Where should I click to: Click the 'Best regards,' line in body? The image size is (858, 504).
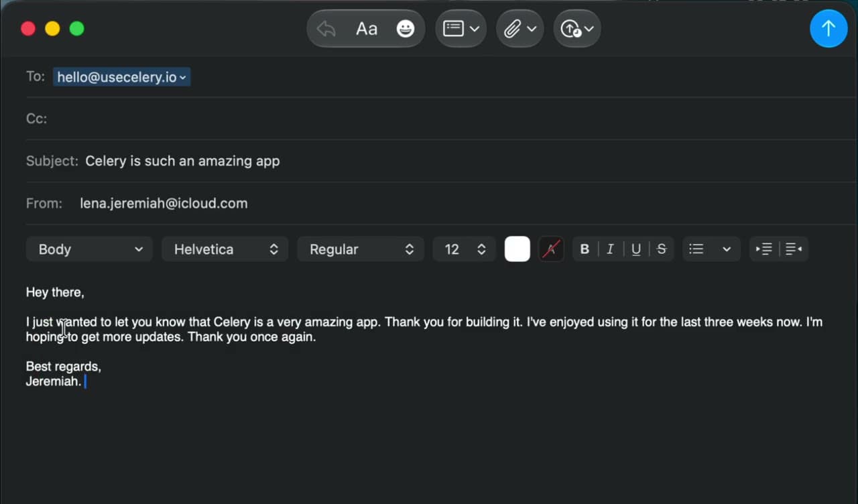(x=64, y=367)
